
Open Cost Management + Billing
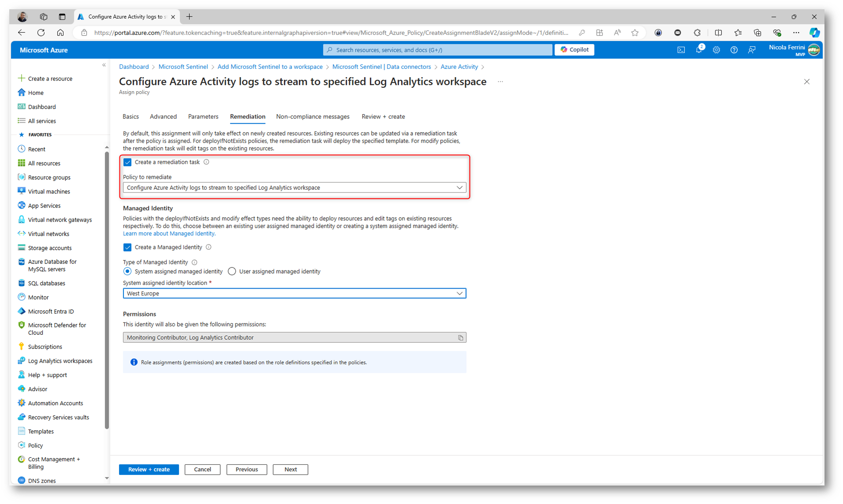[54, 463]
